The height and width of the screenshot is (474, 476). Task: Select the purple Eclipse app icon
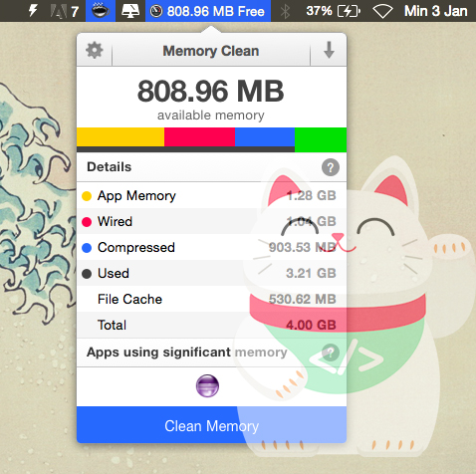(x=207, y=385)
